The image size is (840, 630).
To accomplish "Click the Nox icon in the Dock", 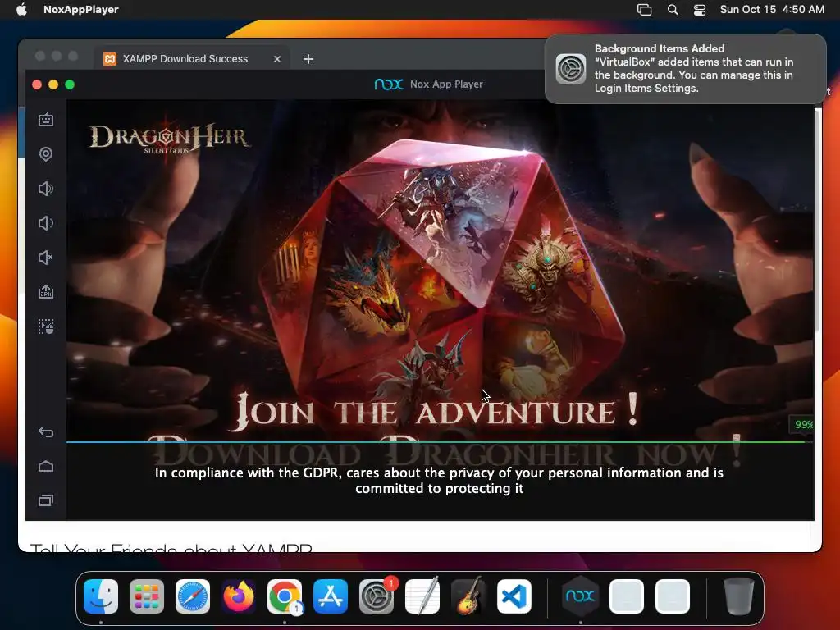I will tap(581, 596).
